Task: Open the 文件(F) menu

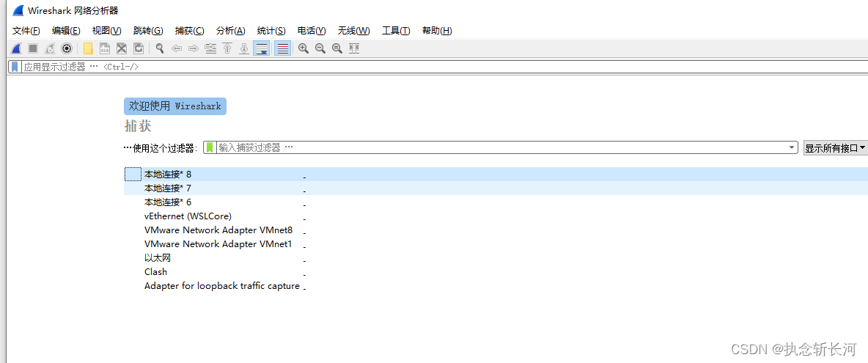Action: [x=26, y=31]
